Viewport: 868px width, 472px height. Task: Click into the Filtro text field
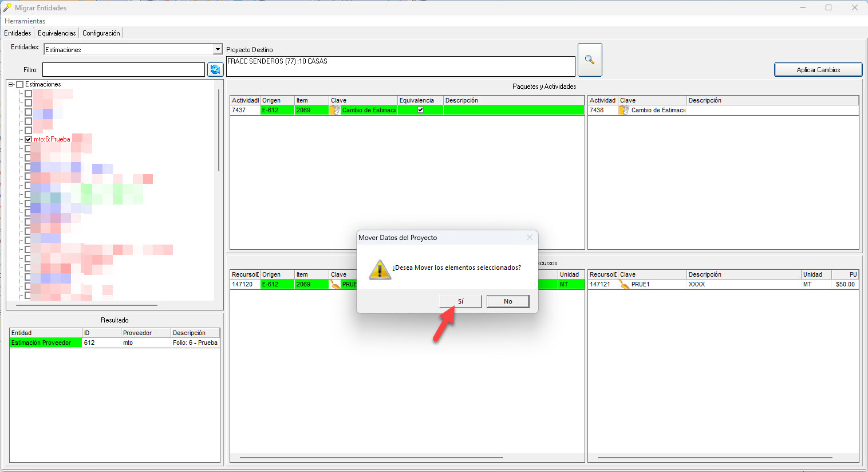123,70
